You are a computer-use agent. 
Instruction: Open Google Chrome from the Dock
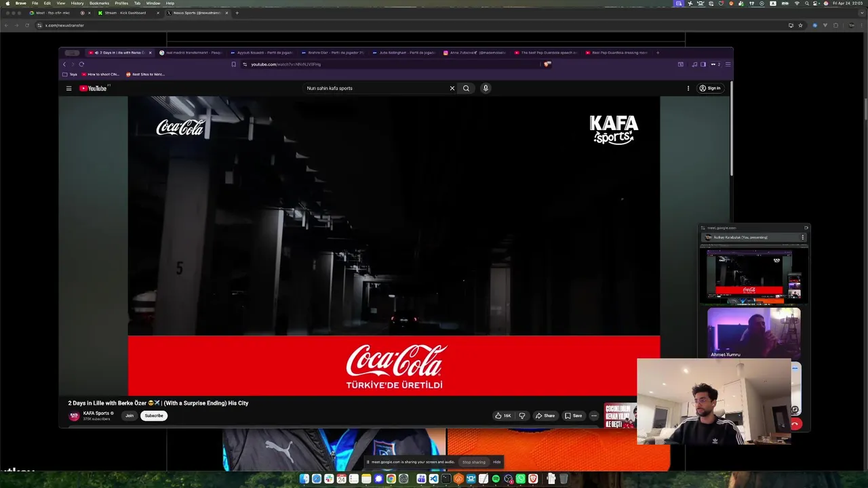tap(391, 479)
